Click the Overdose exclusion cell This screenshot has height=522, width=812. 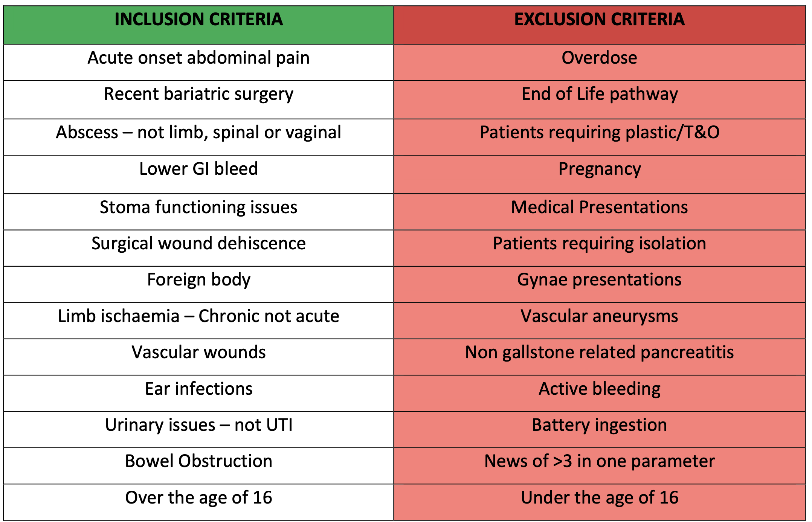599,58
